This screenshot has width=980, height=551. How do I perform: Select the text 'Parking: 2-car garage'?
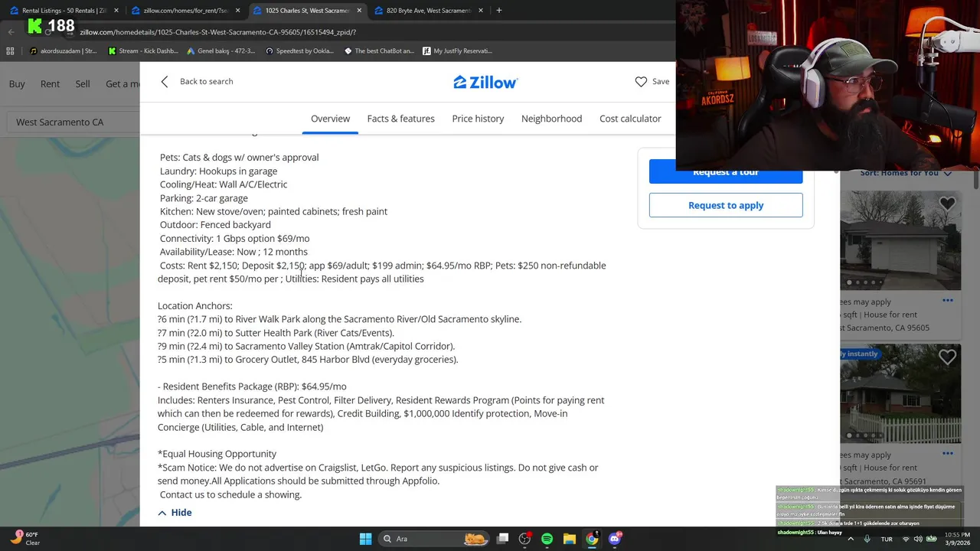click(204, 198)
